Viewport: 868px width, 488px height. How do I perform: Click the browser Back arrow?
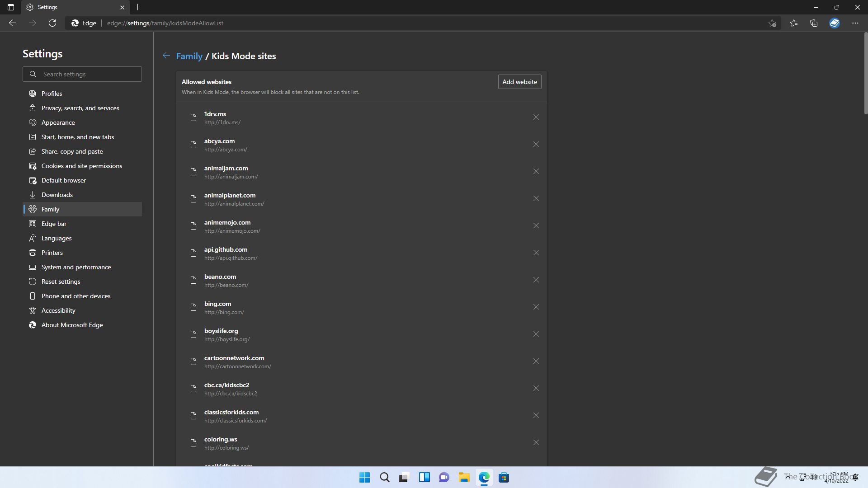13,23
